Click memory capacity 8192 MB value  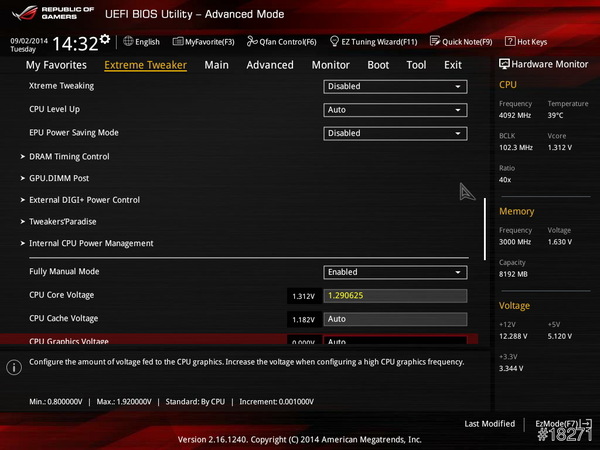pos(513,274)
